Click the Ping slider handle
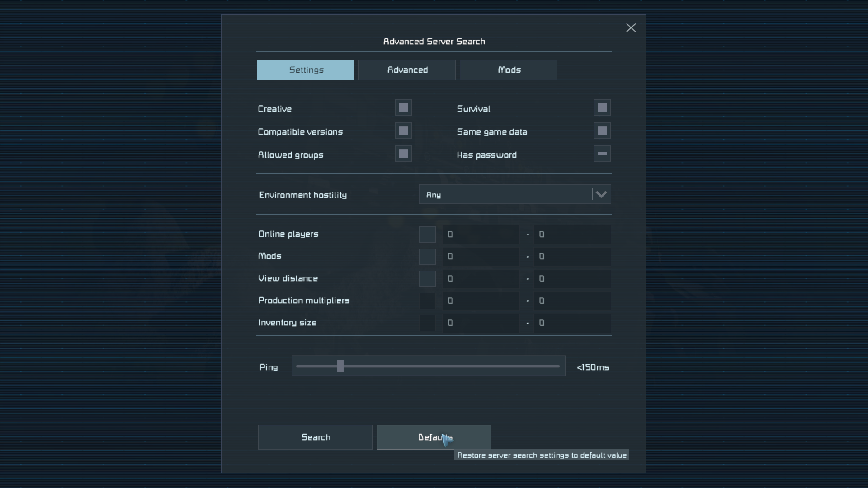This screenshot has height=488, width=868. (340, 366)
